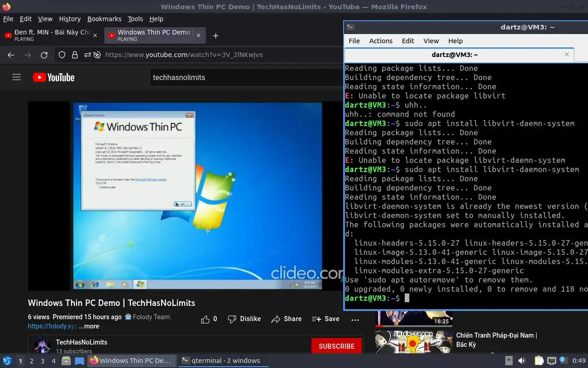Screen dimensions: 588x368
Task: Click the show desktop icon in panel
Action: pos(79,361)
